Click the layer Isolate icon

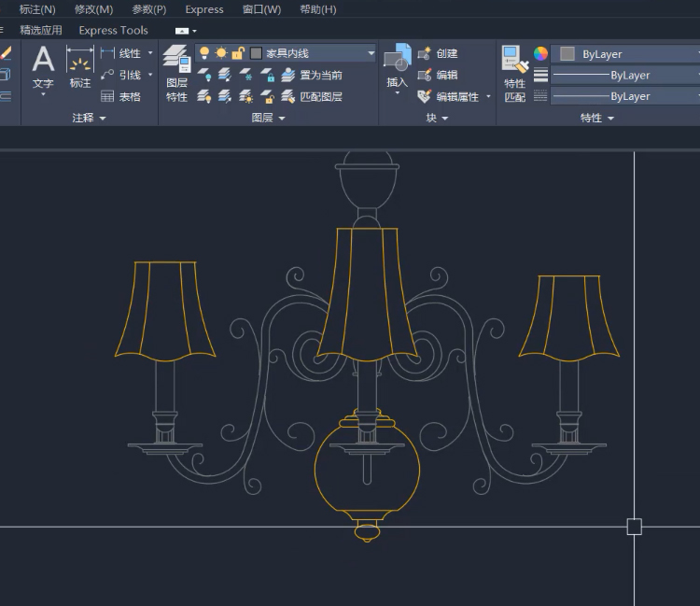pos(225,75)
